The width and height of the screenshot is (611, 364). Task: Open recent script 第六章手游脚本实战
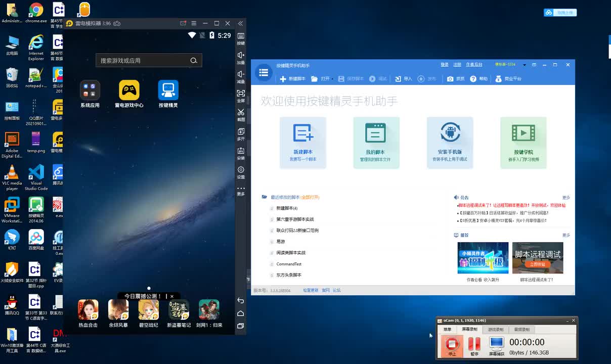tap(295, 219)
